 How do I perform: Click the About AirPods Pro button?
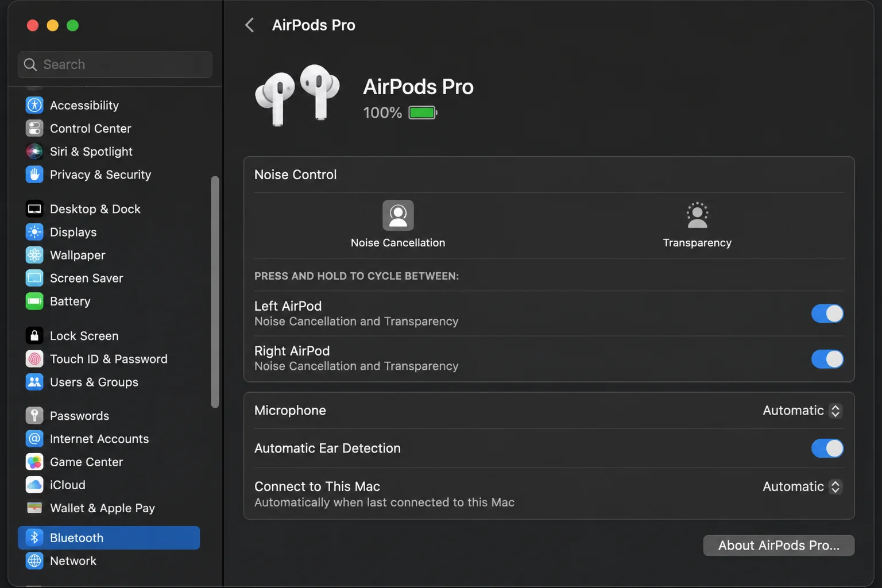779,546
